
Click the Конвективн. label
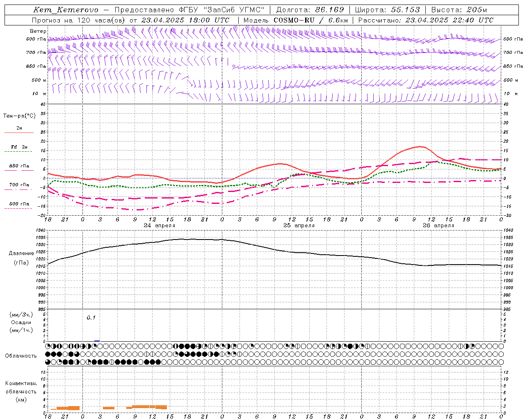(21, 383)
